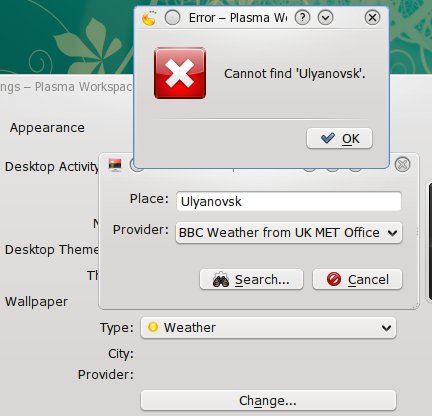Open the BBC Weather provider dropdown
Viewport: 432px width, 416px height.
coord(289,232)
